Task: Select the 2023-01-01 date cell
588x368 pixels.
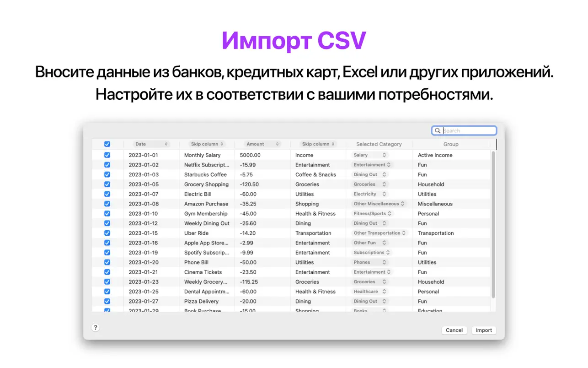Action: (143, 155)
